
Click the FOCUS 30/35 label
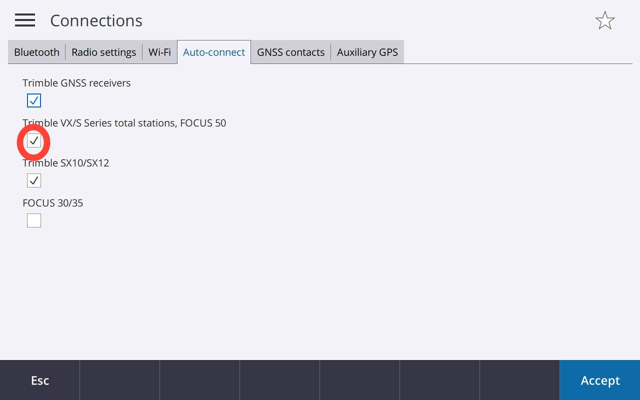click(53, 203)
